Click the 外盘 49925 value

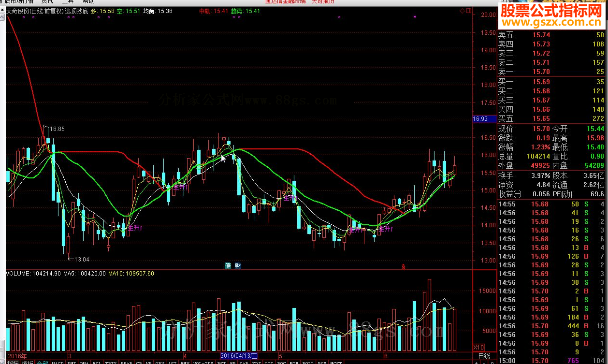point(539,166)
